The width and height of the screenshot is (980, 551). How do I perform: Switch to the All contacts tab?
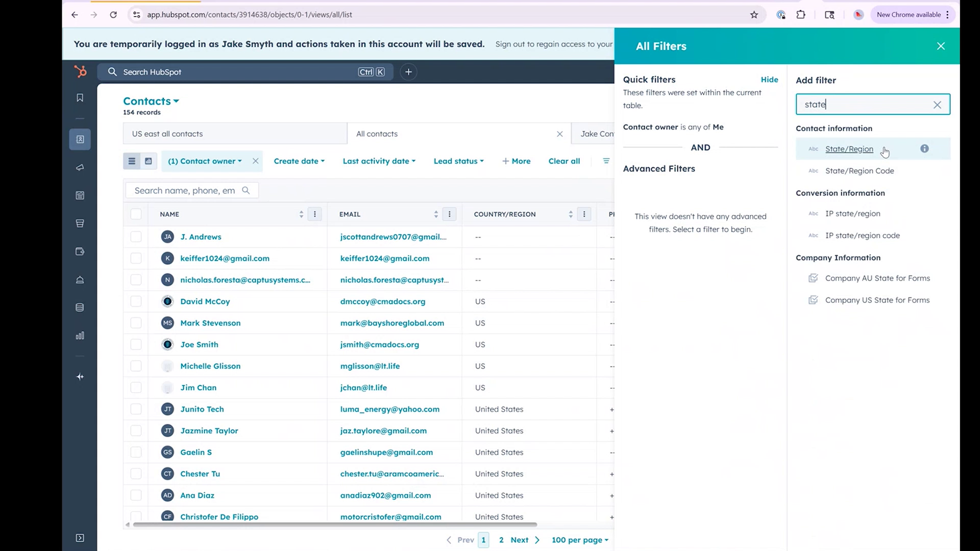coord(377,133)
